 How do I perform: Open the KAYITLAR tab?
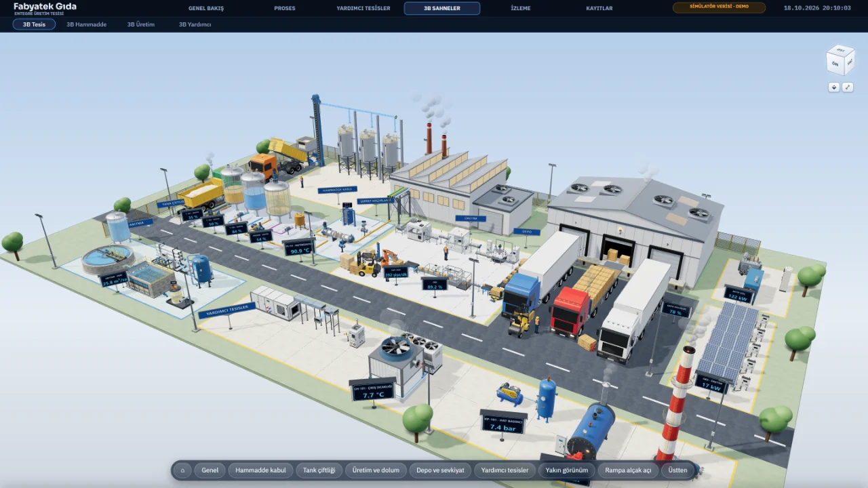599,8
